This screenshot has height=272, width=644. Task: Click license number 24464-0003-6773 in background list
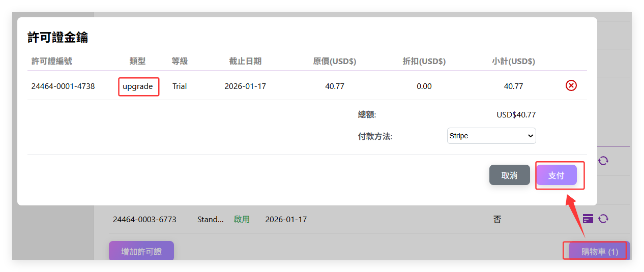(144, 220)
